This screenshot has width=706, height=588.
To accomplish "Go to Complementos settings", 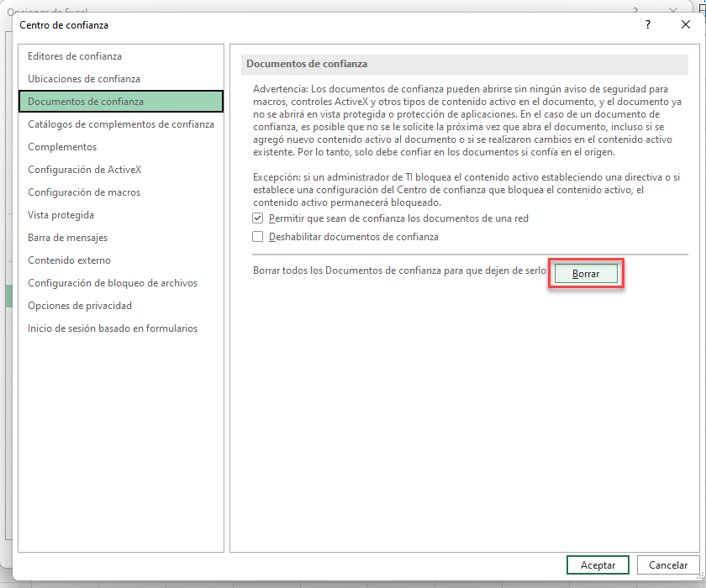I will (x=121, y=147).
